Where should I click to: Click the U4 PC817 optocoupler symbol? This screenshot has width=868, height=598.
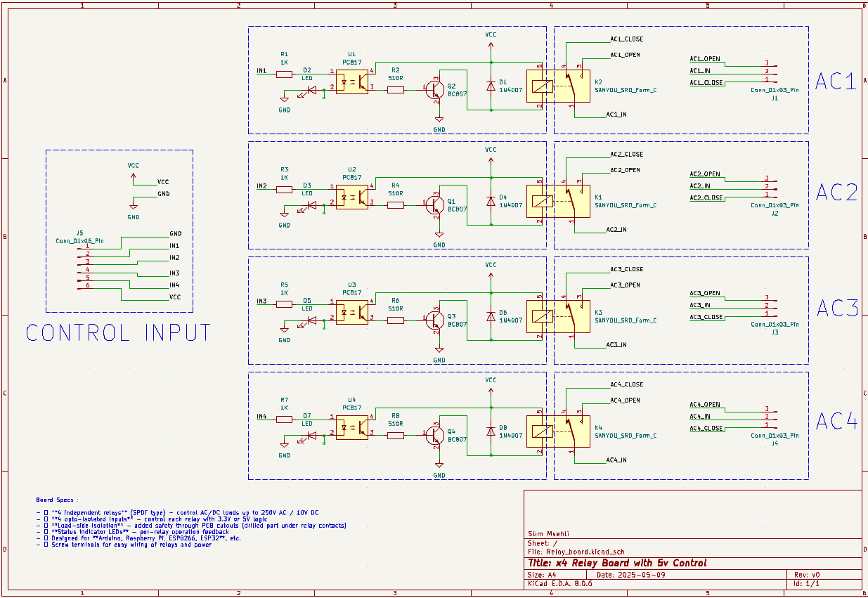[x=351, y=427]
